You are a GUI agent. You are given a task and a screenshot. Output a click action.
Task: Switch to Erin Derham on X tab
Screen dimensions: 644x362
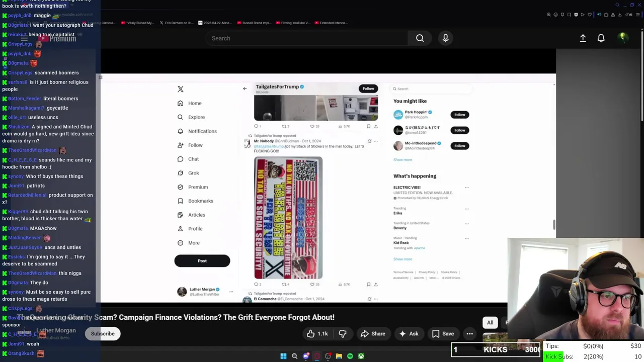tap(176, 23)
